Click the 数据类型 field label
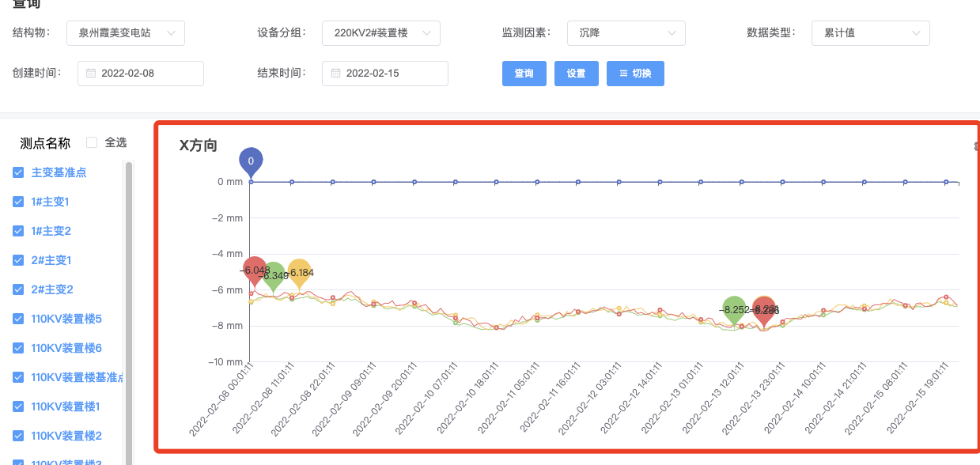 pyautogui.click(x=771, y=33)
